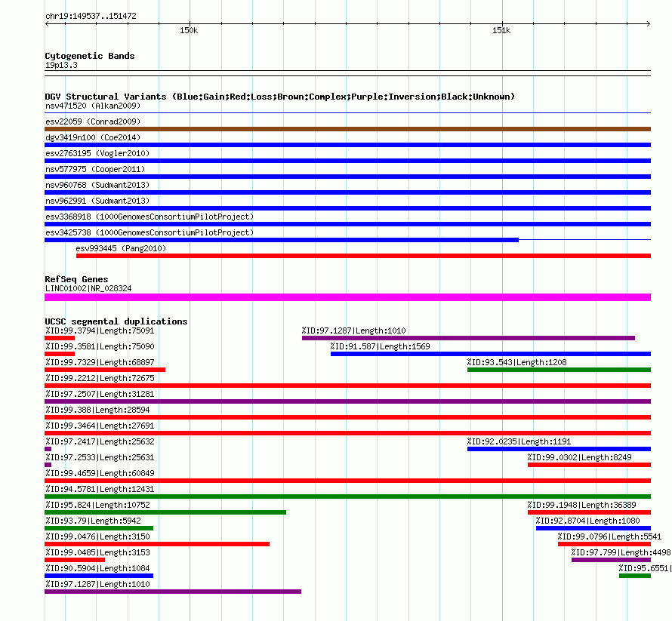Screen dimensions: 672x621
Task: Select the Cytogenetic Bands track heading
Action: pos(90,56)
